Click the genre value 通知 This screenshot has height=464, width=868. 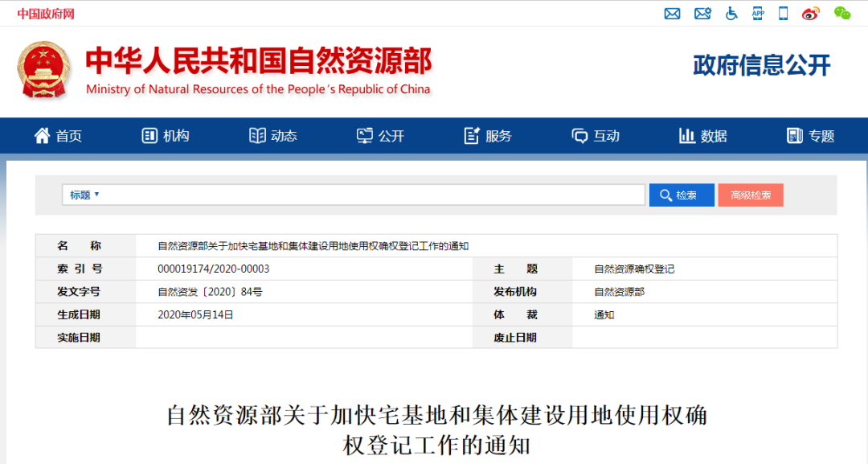pos(604,315)
